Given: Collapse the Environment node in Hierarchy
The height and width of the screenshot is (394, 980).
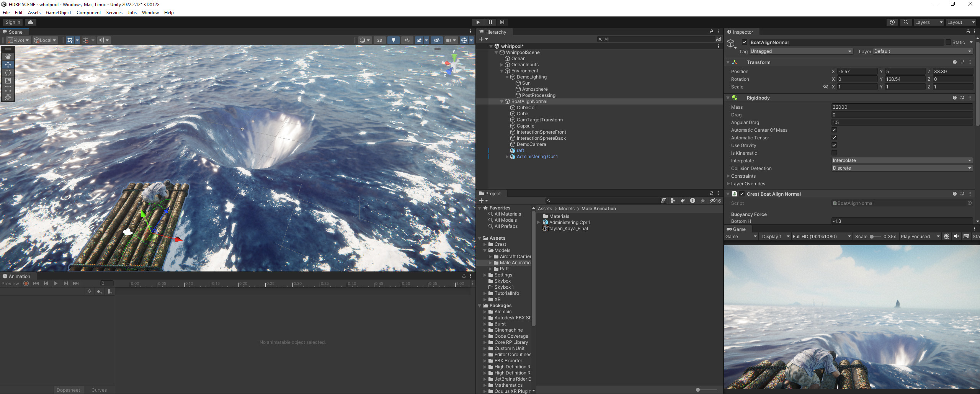Looking at the screenshot, I should pos(502,70).
